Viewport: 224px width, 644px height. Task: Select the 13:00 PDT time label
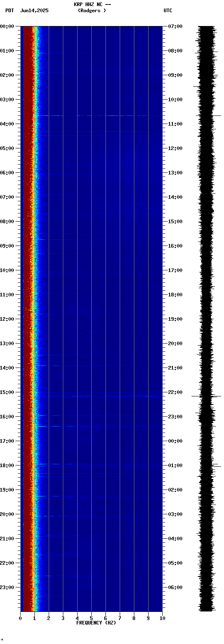click(x=7, y=344)
